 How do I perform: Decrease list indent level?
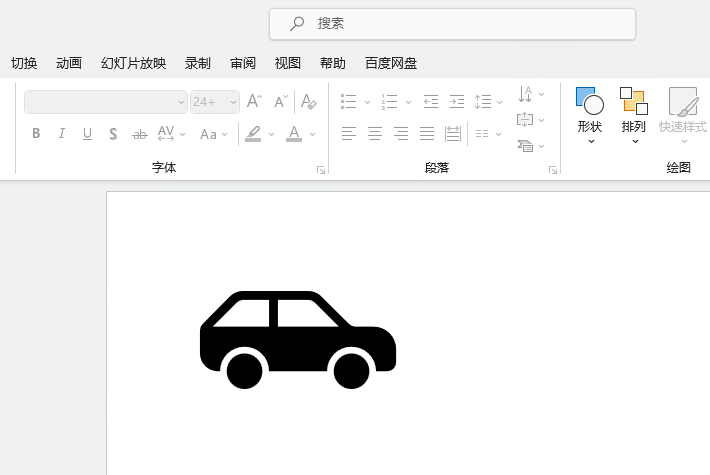[x=431, y=102]
